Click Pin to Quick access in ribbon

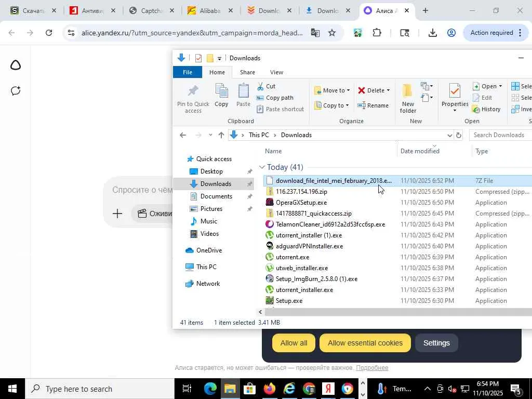click(193, 99)
